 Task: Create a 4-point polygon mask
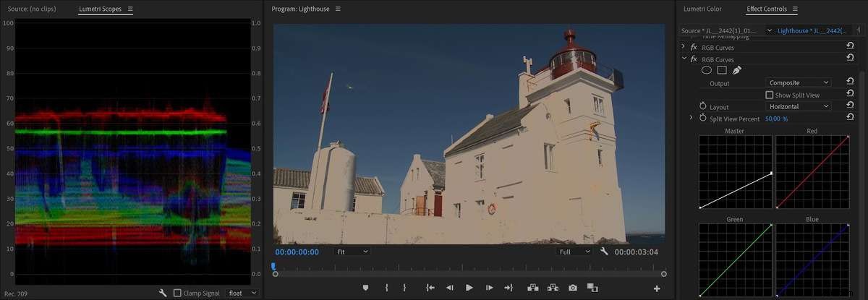(x=722, y=70)
